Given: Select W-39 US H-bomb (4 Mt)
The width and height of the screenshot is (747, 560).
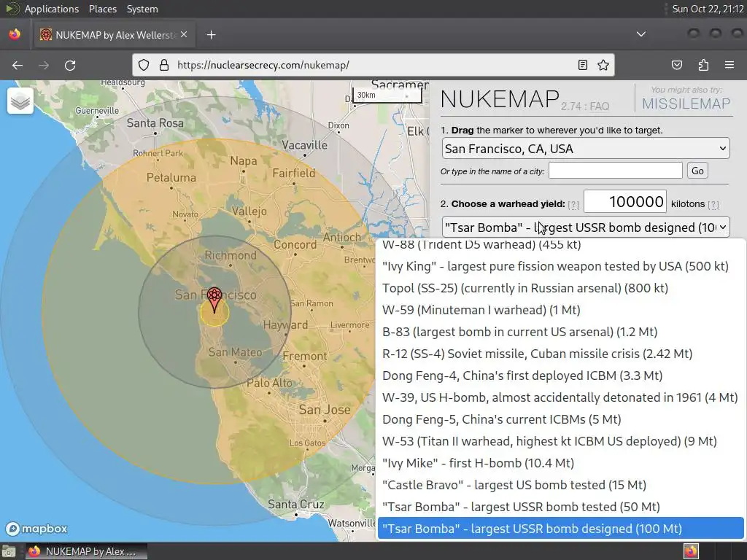Looking at the screenshot, I should (x=561, y=397).
